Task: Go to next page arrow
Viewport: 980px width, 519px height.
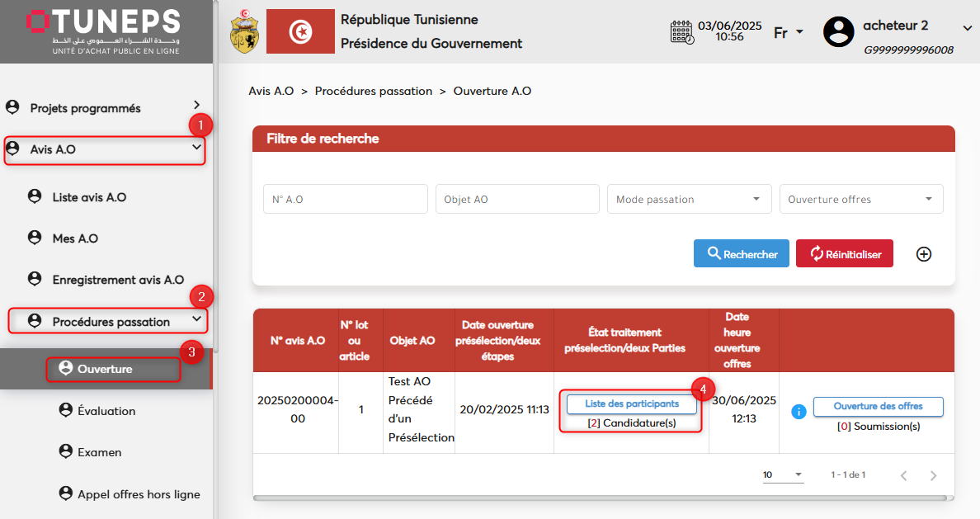Action: pyautogui.click(x=933, y=475)
